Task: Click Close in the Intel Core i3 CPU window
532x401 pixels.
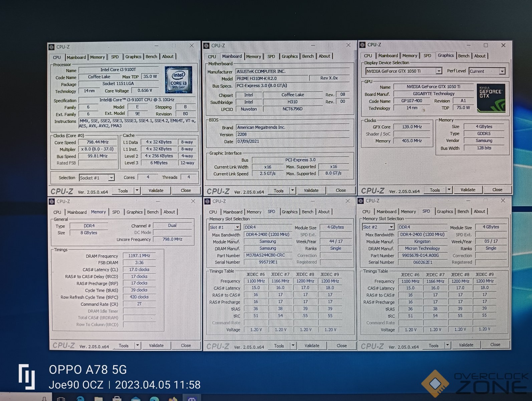Action: 186,190
